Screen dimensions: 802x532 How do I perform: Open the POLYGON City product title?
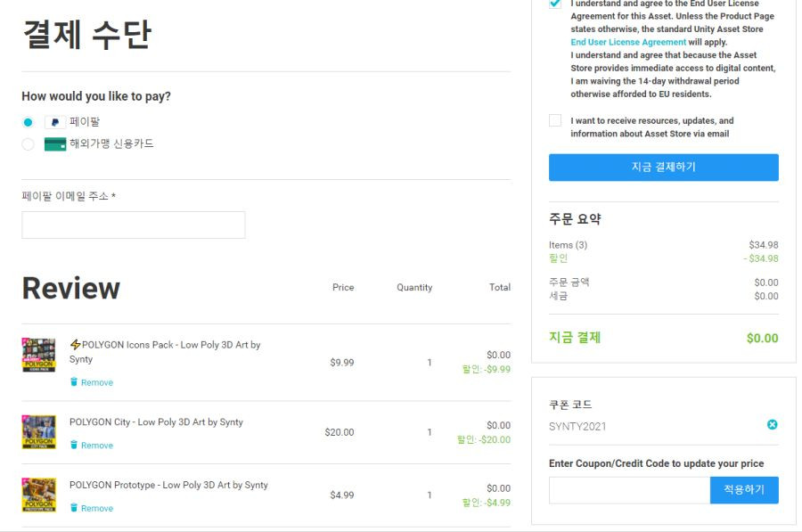pos(156,422)
